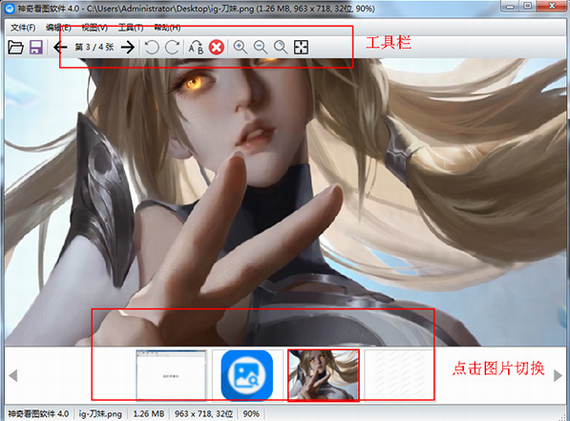This screenshot has height=421, width=570.
Task: Select the blonde character thumbnail
Action: click(323, 375)
